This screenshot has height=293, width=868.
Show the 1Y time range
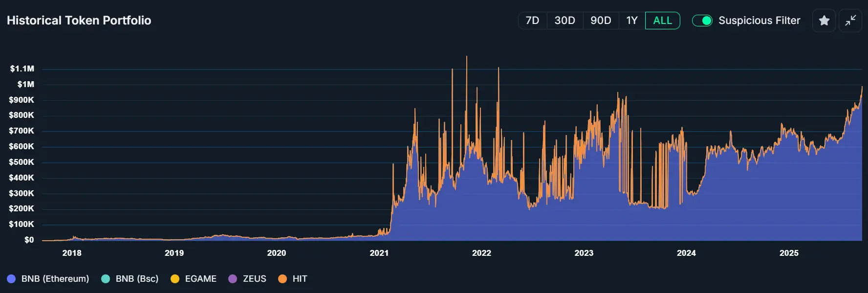[x=632, y=21]
